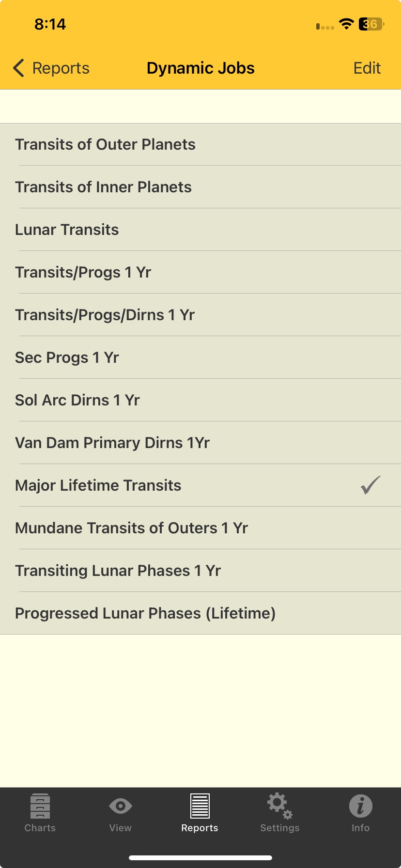Tap the Info icon

(x=360, y=806)
